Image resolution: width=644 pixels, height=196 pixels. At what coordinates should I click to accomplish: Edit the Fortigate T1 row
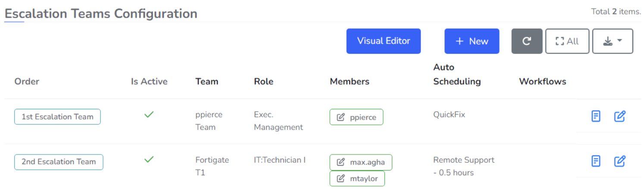pos(619,161)
